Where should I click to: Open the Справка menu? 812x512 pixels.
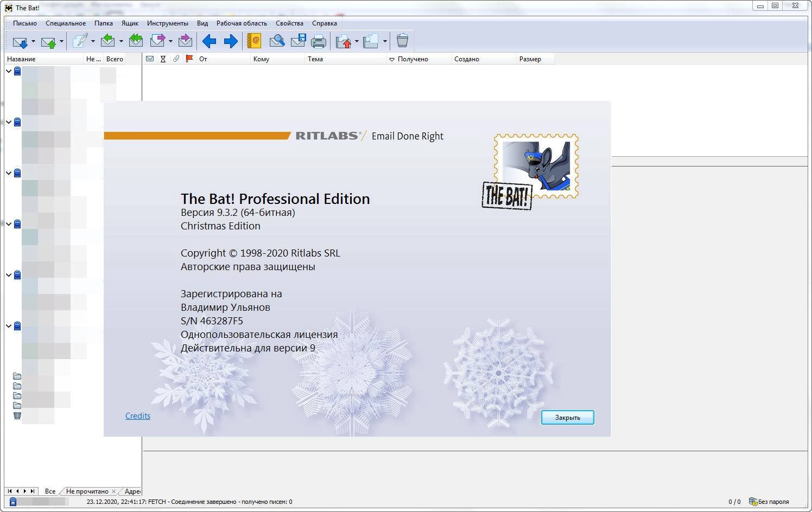pos(325,23)
